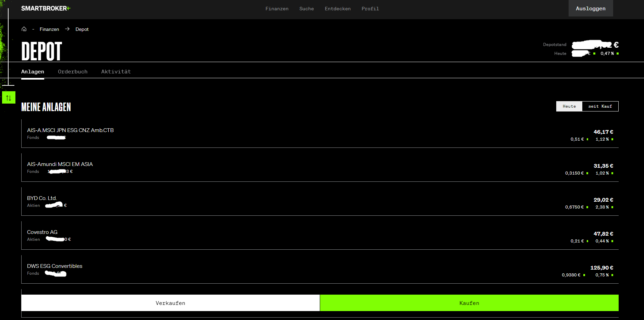
Task: Open the Suche menu item
Action: click(x=306, y=9)
